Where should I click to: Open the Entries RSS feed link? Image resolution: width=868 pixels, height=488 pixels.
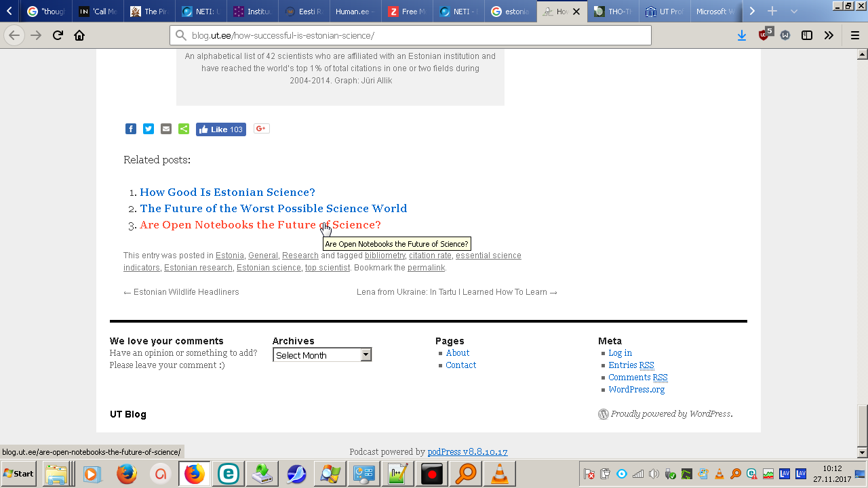pos(631,365)
